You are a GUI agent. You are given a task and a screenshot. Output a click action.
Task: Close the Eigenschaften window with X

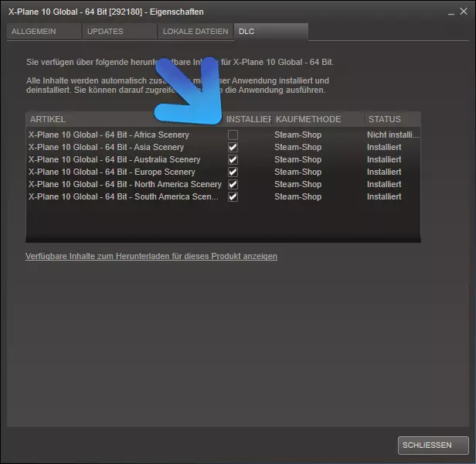(x=464, y=12)
